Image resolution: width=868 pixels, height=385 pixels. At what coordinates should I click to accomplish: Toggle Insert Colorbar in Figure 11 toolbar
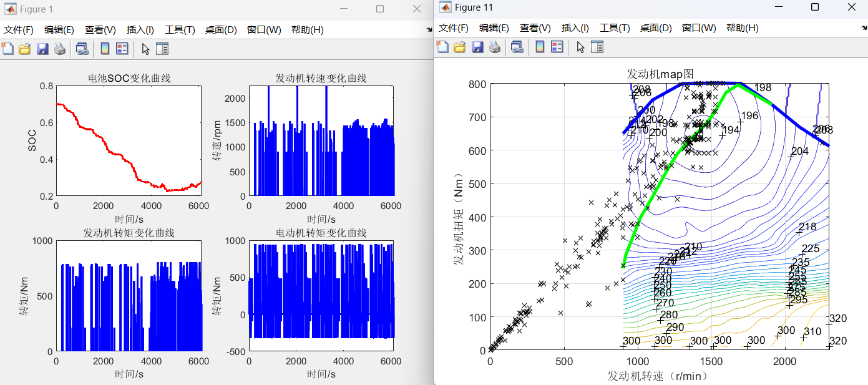(x=540, y=47)
